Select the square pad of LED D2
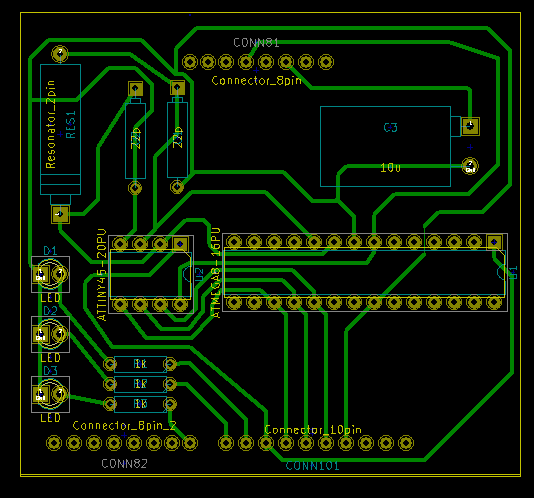Image resolution: width=534 pixels, height=498 pixels. (41, 334)
